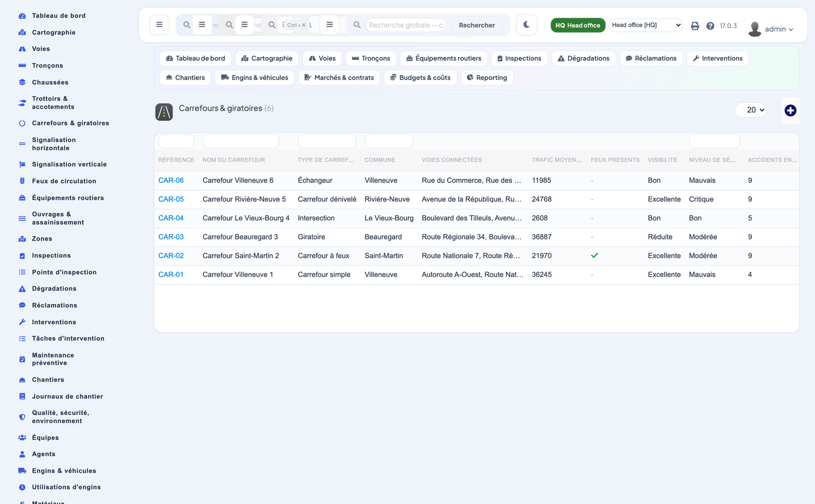Click the HQ Head office green badge

pos(578,25)
